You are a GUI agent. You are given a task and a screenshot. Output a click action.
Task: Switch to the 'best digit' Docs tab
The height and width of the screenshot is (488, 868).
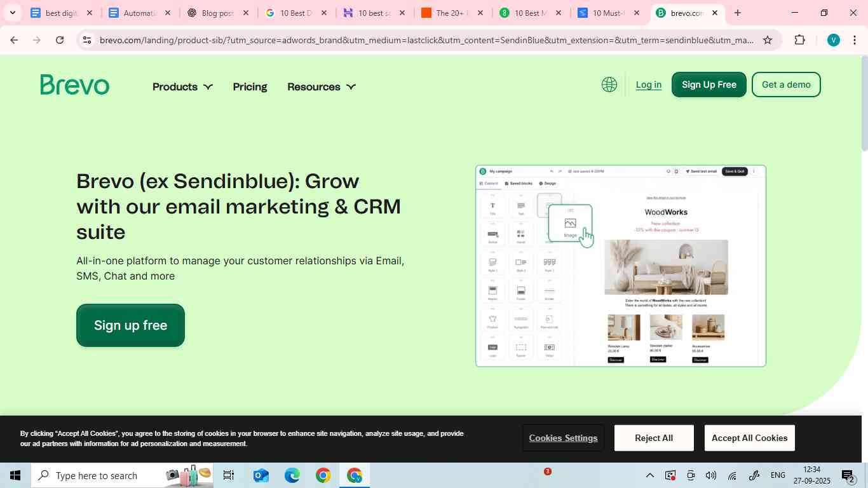pos(61,13)
